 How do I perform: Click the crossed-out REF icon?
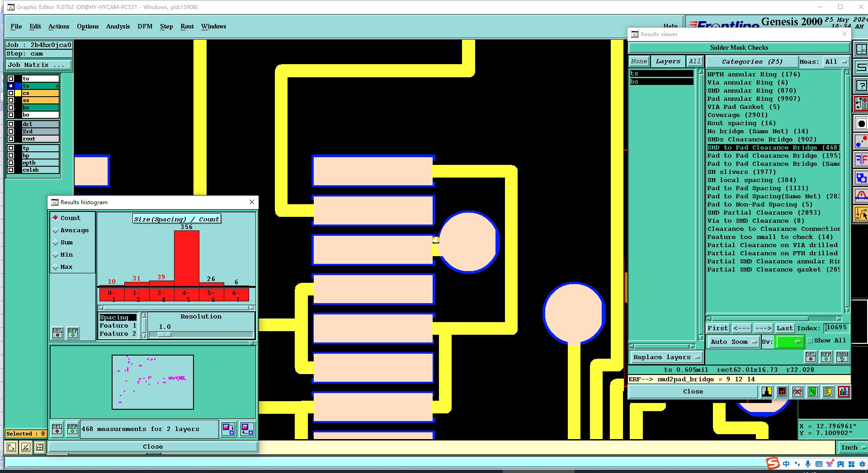(x=797, y=392)
